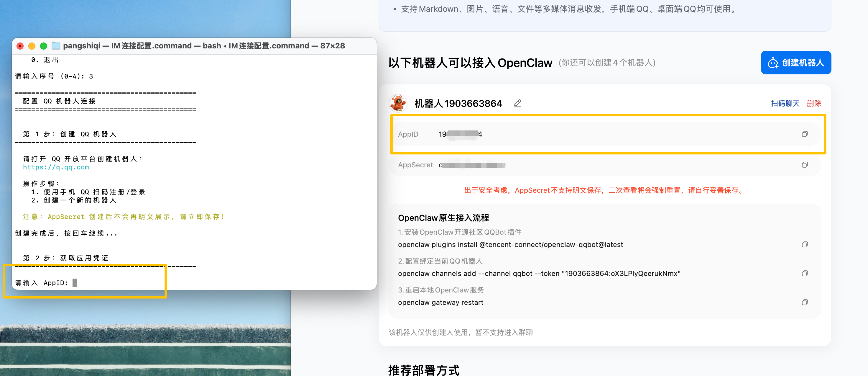Click the OpenClaw原生接入流程 heading
This screenshot has height=376, width=868.
pos(443,218)
